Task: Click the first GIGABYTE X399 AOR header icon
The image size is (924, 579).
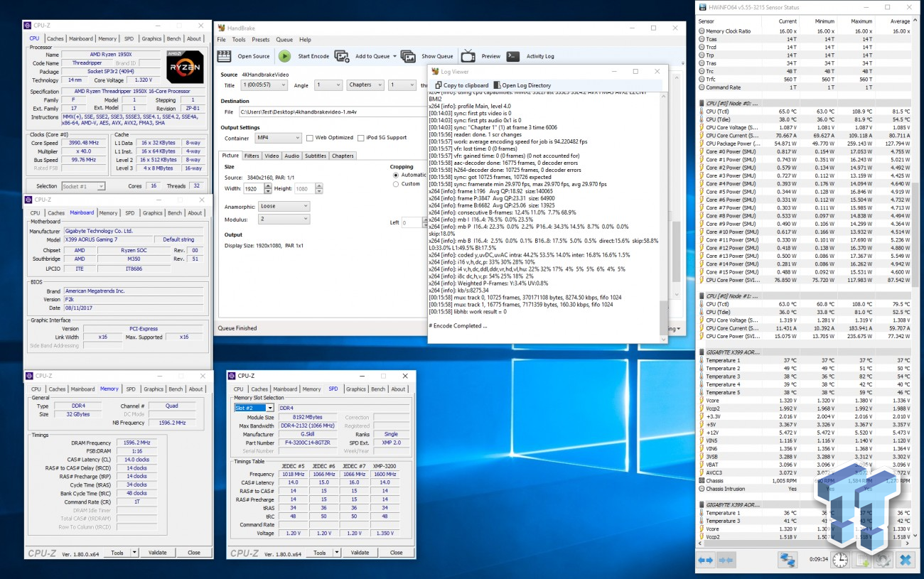Action: (x=702, y=352)
